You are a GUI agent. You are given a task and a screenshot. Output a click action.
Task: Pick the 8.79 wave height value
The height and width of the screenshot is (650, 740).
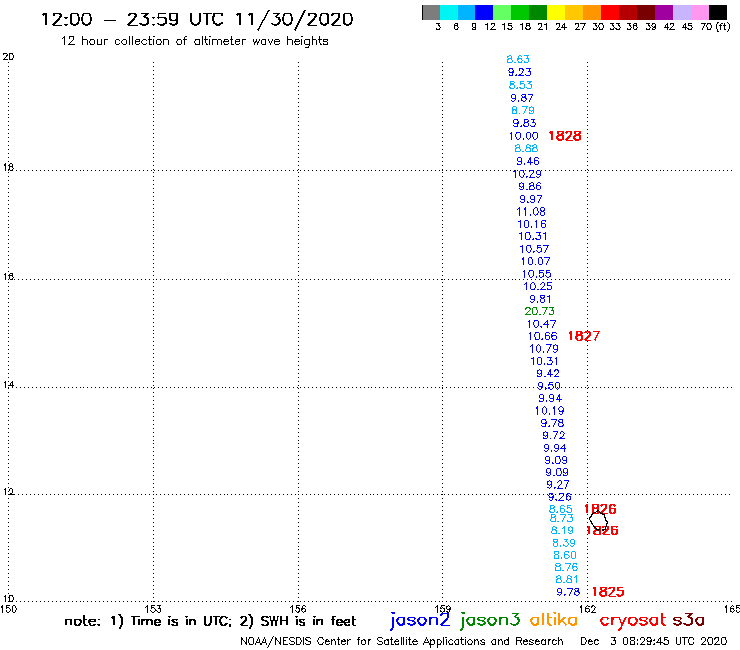point(523,110)
